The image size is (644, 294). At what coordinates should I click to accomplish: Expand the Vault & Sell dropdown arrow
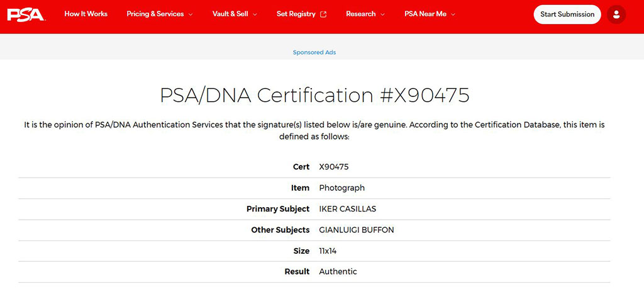point(255,14)
